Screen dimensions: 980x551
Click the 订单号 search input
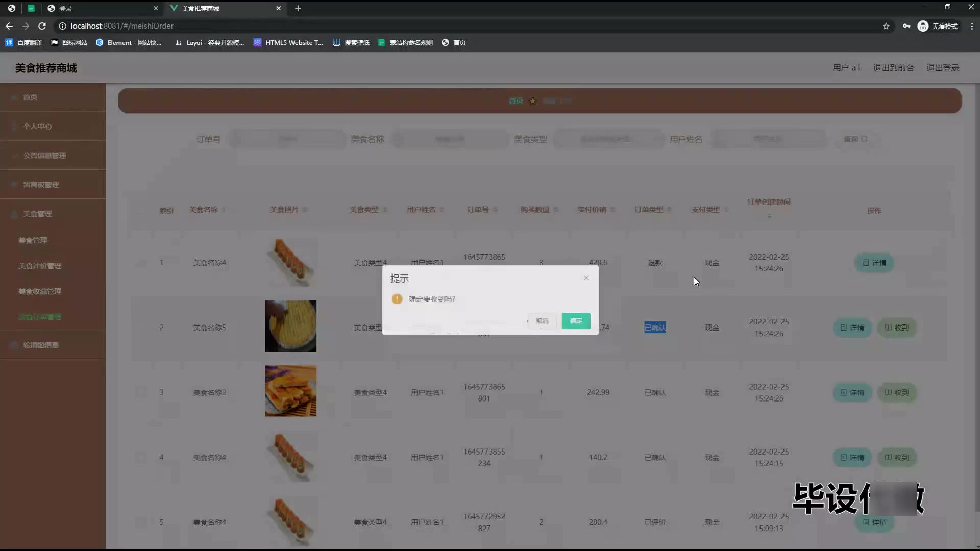287,139
